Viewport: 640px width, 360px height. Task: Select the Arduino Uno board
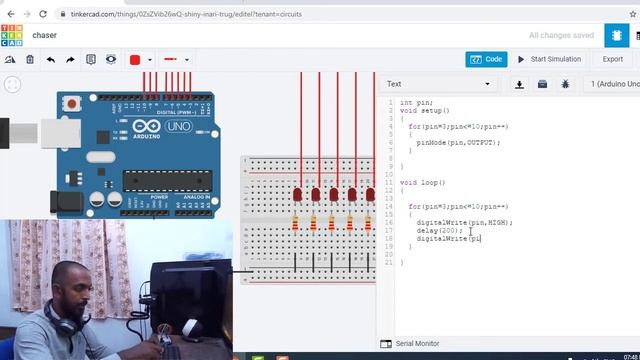click(x=136, y=154)
